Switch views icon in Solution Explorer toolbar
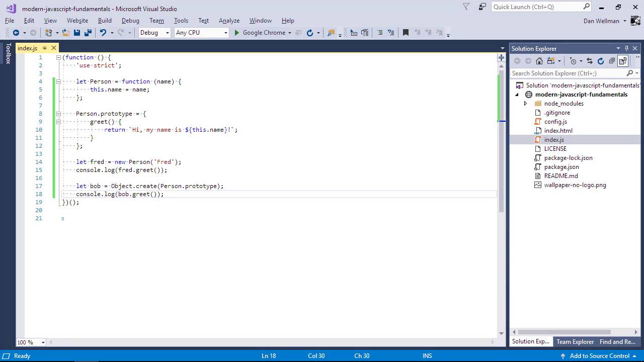This screenshot has height=362, width=644. (x=550, y=61)
